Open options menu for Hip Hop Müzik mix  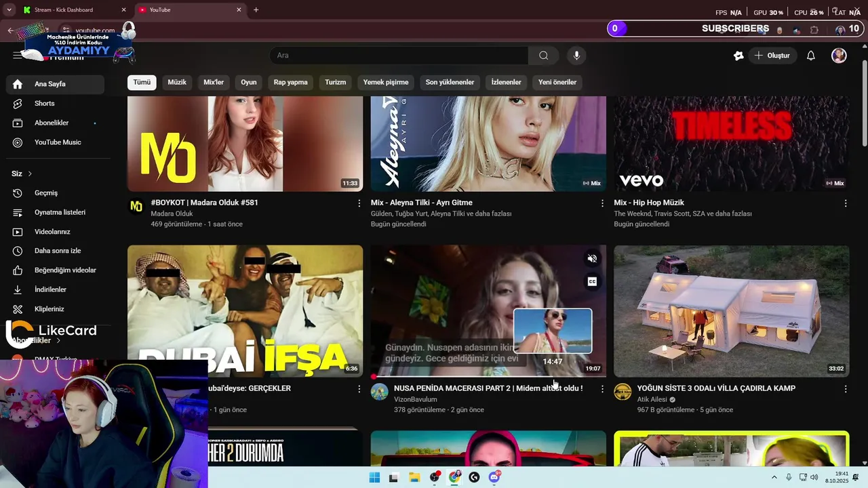pos(845,203)
